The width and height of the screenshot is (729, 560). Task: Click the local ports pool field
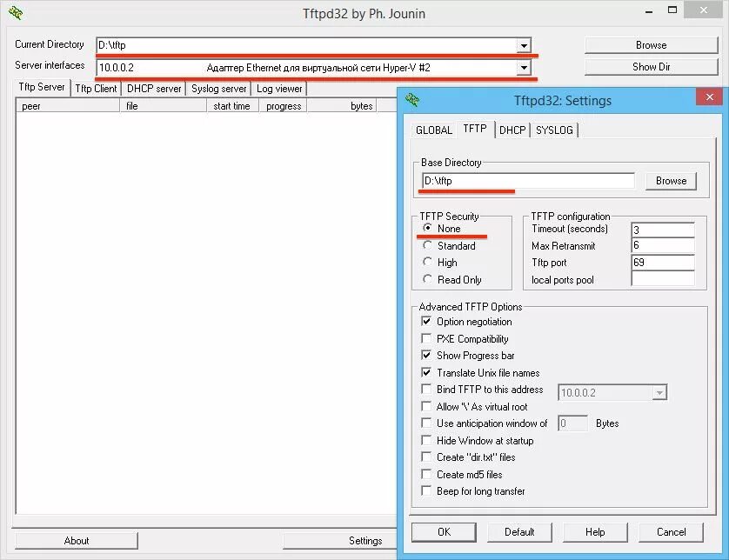point(663,279)
